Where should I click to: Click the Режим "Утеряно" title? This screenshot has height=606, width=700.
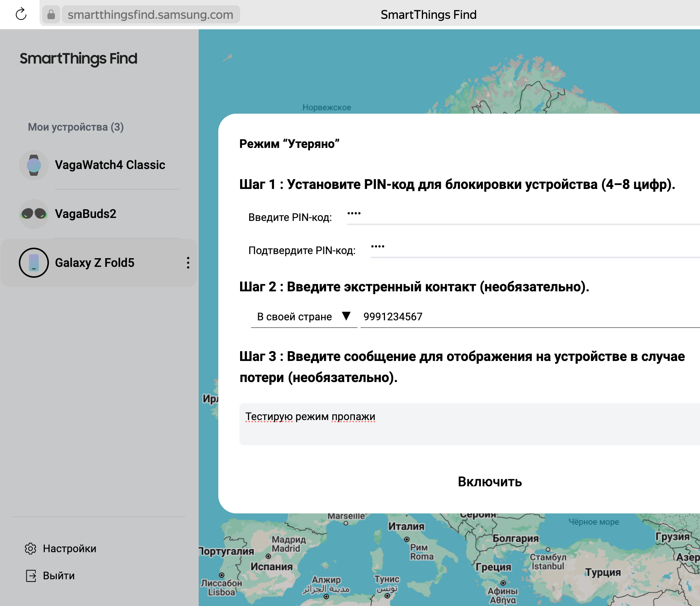point(289,144)
